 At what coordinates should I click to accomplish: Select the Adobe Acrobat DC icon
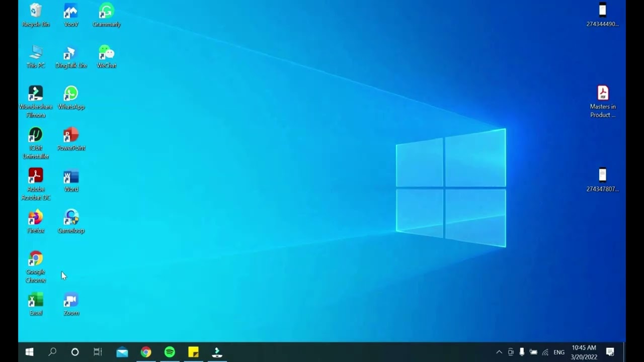coord(36,184)
